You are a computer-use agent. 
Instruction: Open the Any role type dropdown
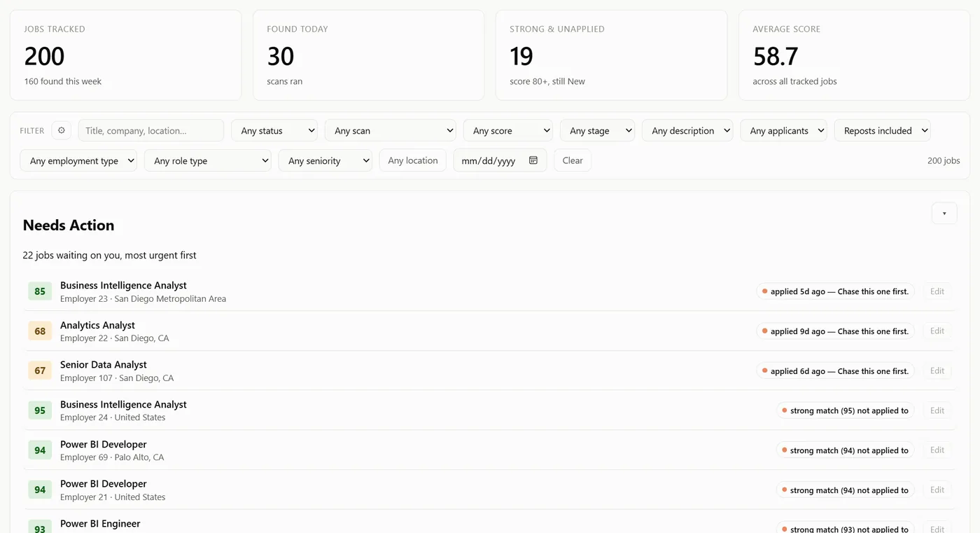pyautogui.click(x=208, y=160)
